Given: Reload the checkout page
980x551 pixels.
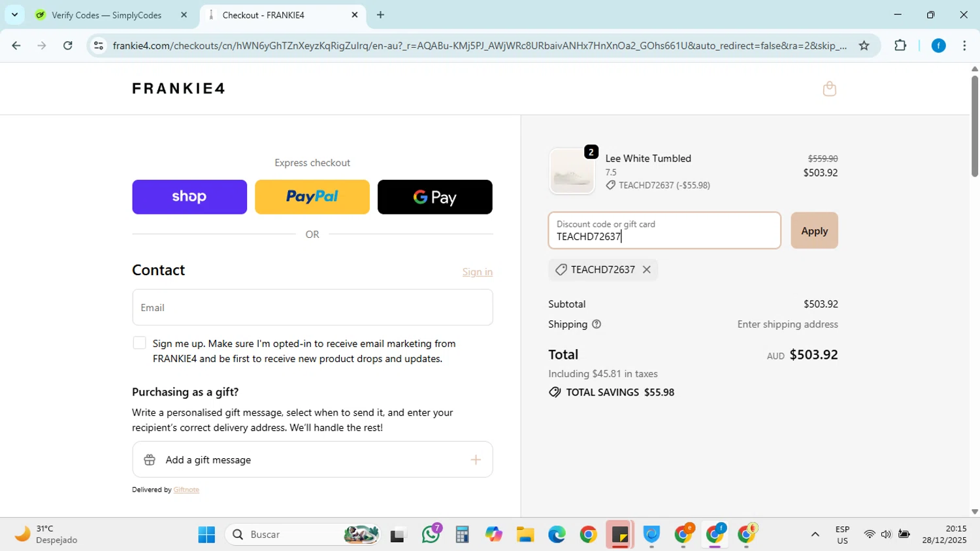Looking at the screenshot, I should (x=68, y=46).
